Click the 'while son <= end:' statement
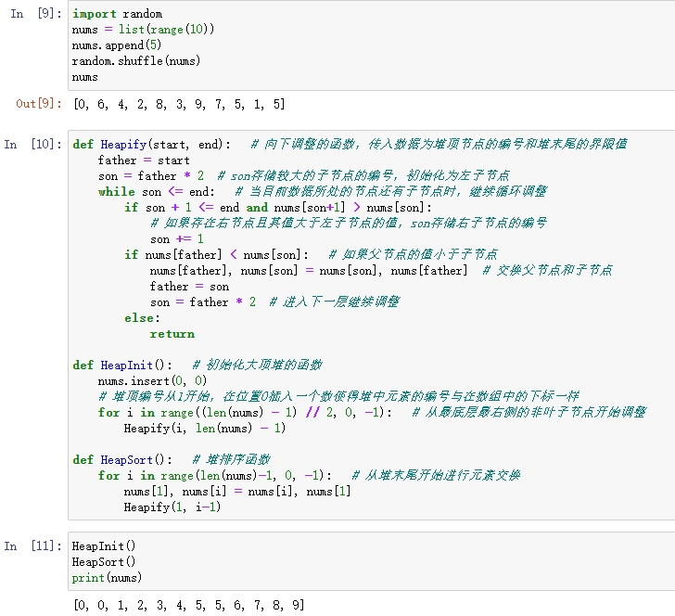675x616 pixels. (157, 192)
